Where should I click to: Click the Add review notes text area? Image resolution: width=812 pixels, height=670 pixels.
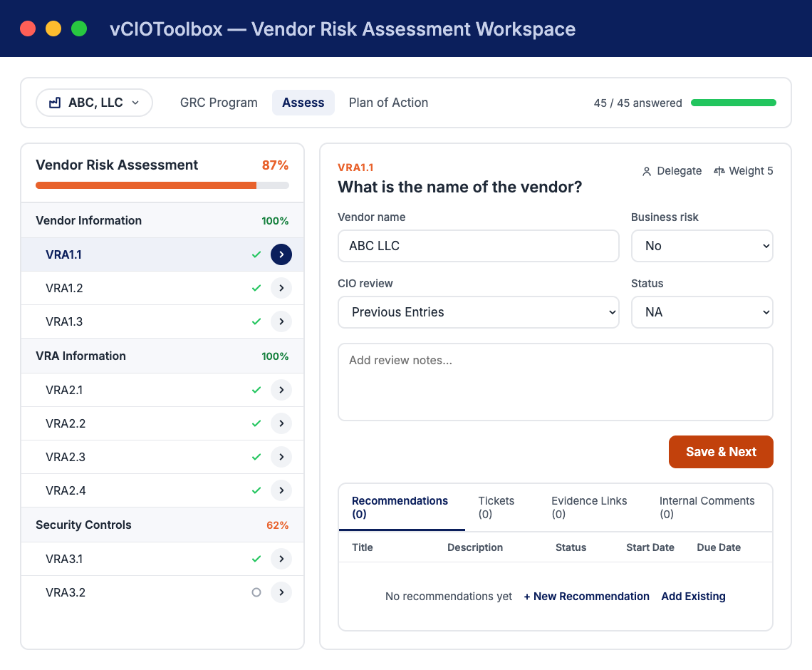[x=555, y=382]
